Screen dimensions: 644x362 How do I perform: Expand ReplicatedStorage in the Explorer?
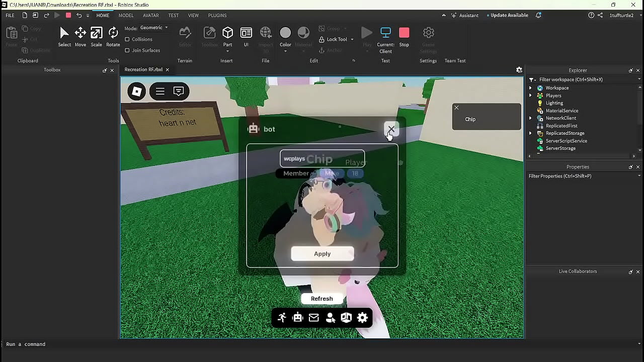[x=530, y=133]
